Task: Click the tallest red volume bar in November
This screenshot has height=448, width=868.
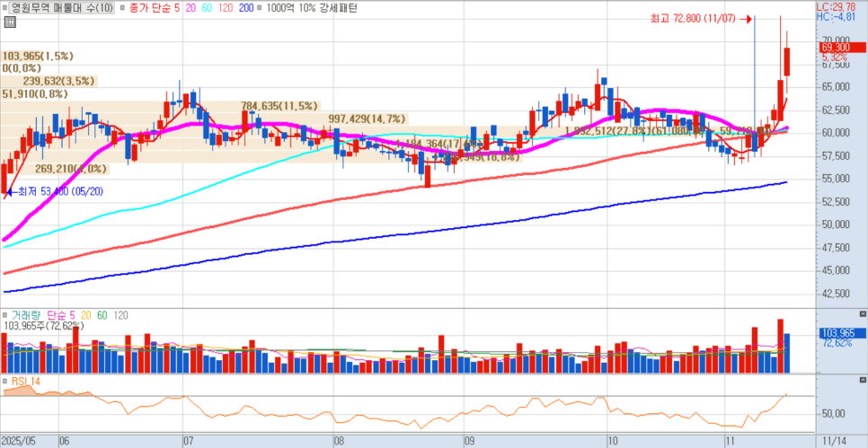Action: coord(781,346)
